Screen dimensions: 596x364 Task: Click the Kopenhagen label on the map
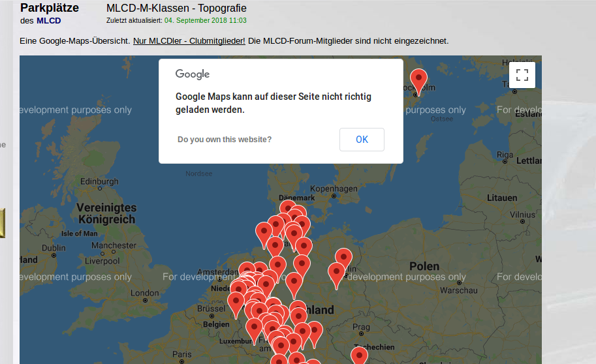pos(334,189)
